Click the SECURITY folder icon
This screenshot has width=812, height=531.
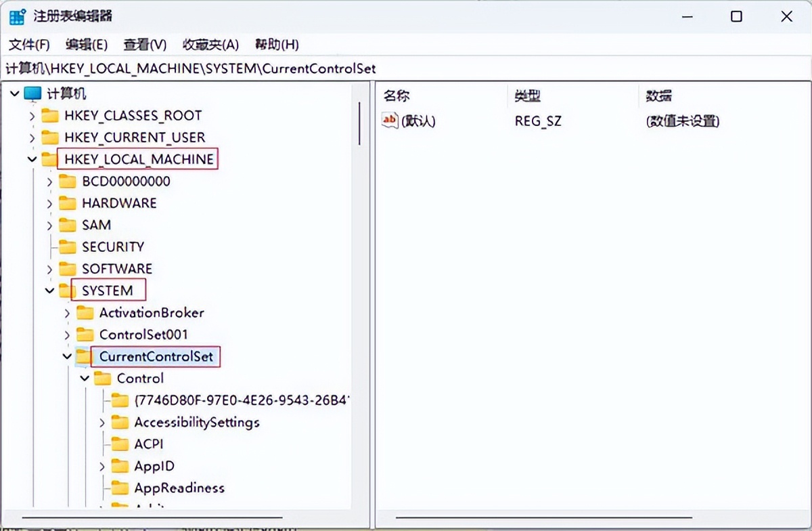[67, 247]
